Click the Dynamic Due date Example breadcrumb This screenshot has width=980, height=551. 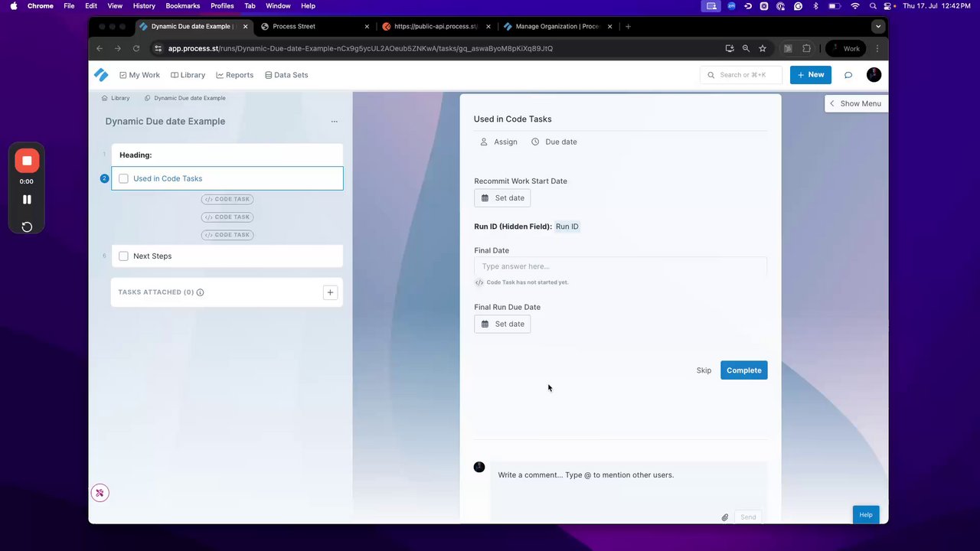click(185, 98)
